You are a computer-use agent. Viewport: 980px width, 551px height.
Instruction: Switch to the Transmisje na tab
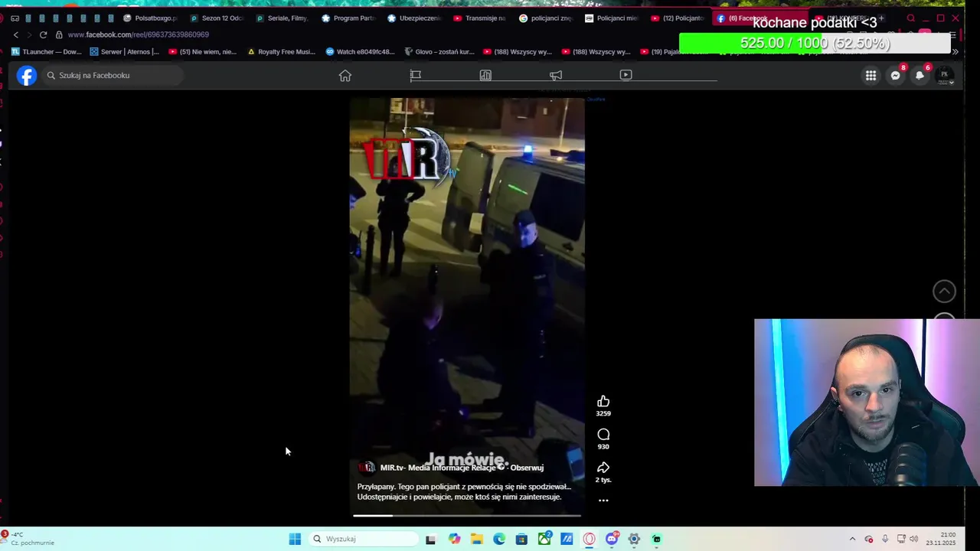pos(480,18)
